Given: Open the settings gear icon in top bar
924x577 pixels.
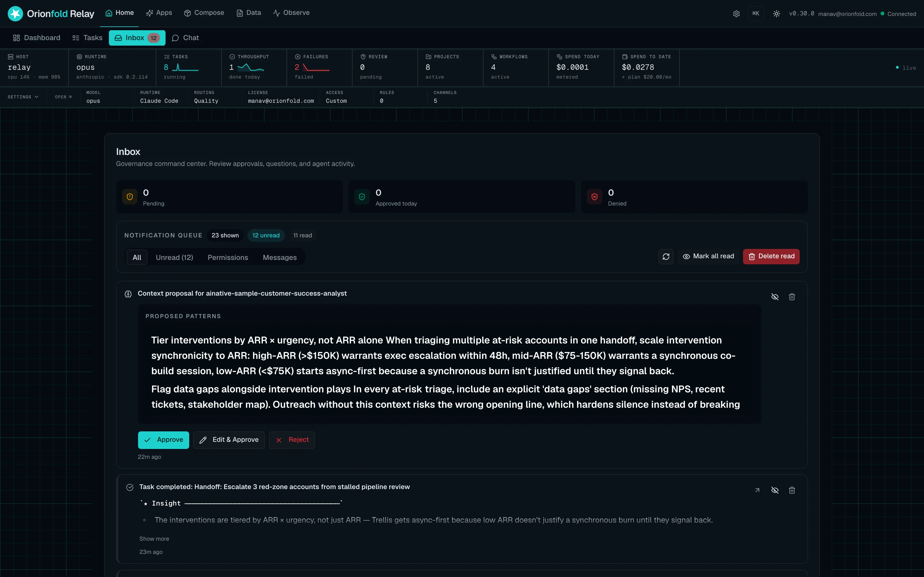Looking at the screenshot, I should pos(736,14).
